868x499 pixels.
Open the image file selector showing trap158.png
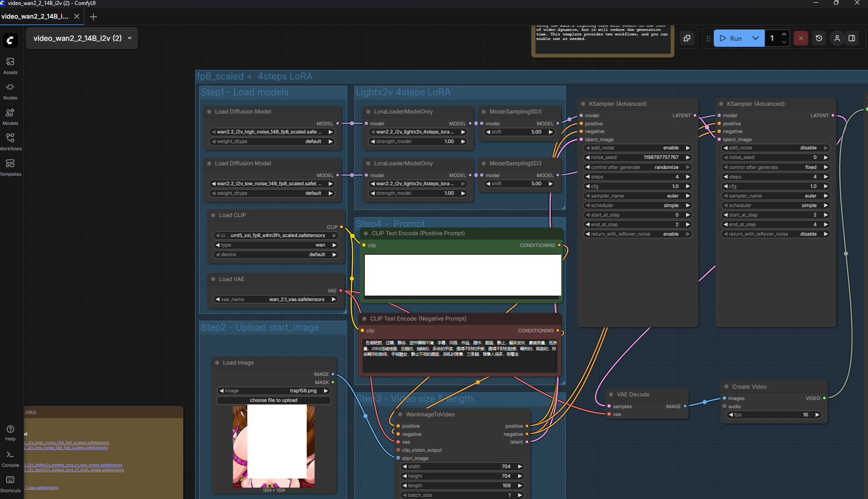[x=274, y=391]
